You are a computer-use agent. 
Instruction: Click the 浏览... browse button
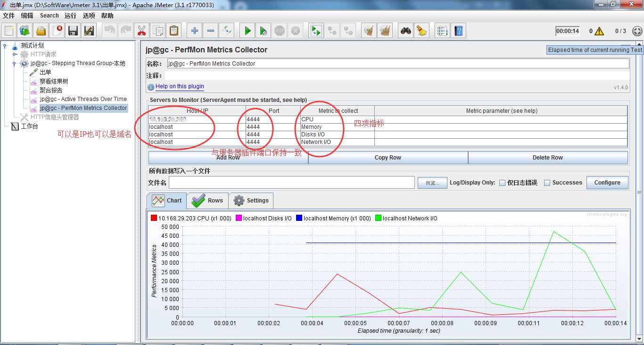[432, 183]
